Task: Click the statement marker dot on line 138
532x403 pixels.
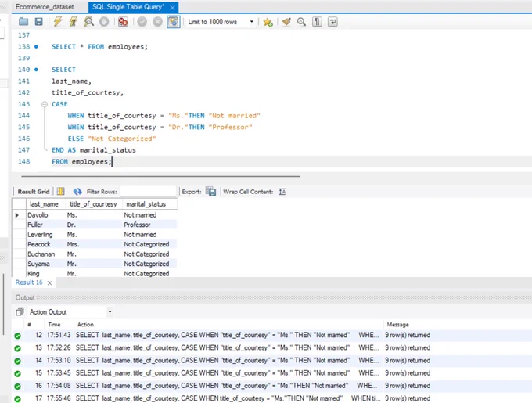Action: (x=36, y=46)
